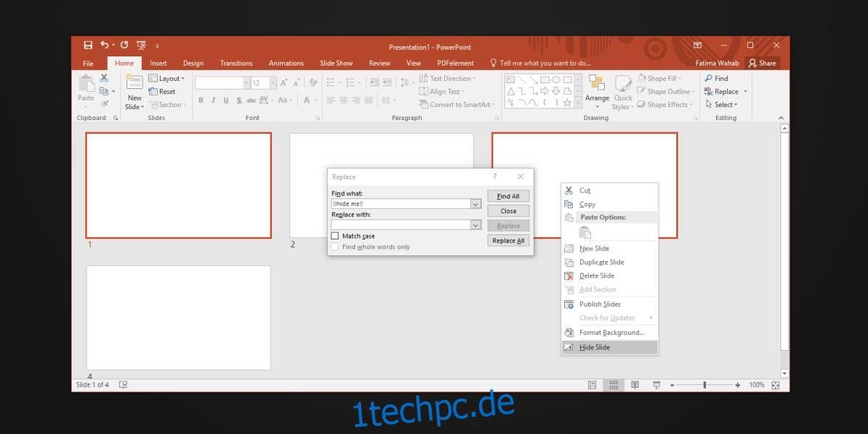Click Close button in Replace dialog
This screenshot has width=868, height=434.
pyautogui.click(x=508, y=211)
